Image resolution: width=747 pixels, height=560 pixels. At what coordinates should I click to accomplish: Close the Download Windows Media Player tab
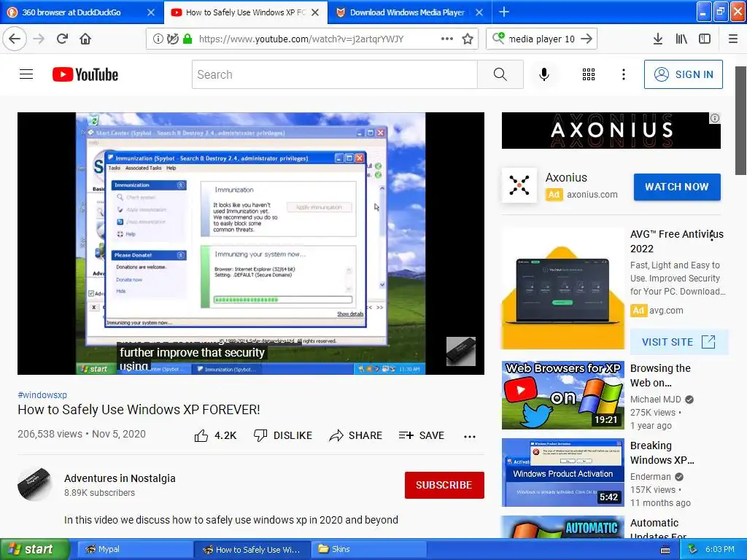point(480,12)
